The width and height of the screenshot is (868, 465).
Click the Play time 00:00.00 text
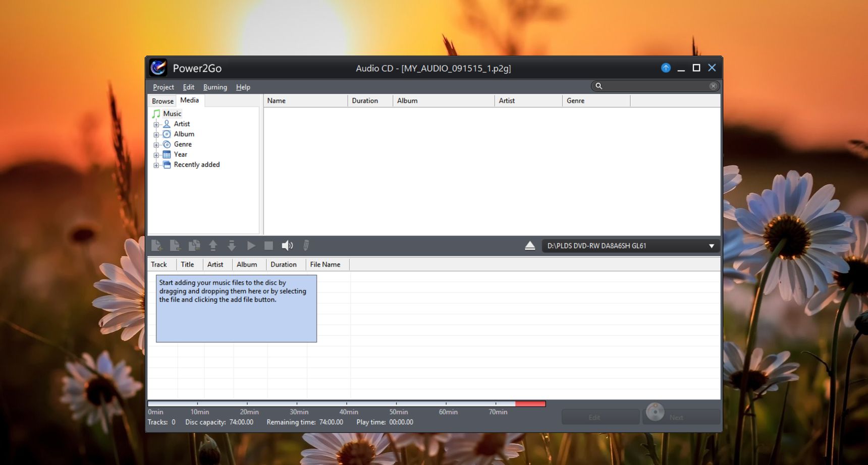pyautogui.click(x=385, y=422)
